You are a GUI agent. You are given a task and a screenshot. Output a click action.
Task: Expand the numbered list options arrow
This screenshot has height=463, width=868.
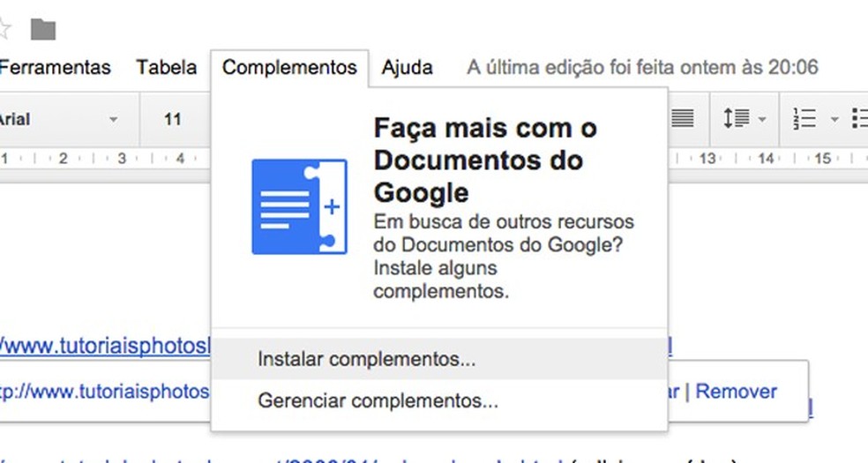(834, 119)
